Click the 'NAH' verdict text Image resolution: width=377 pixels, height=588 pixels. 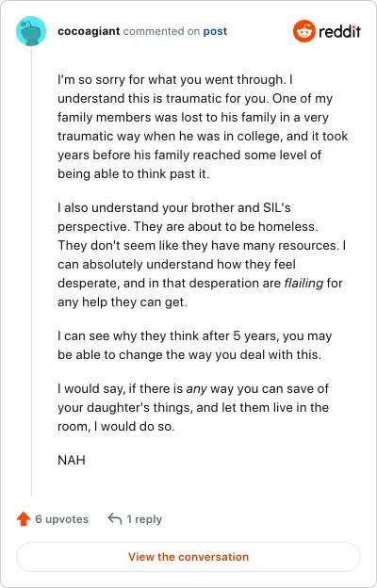pos(72,460)
